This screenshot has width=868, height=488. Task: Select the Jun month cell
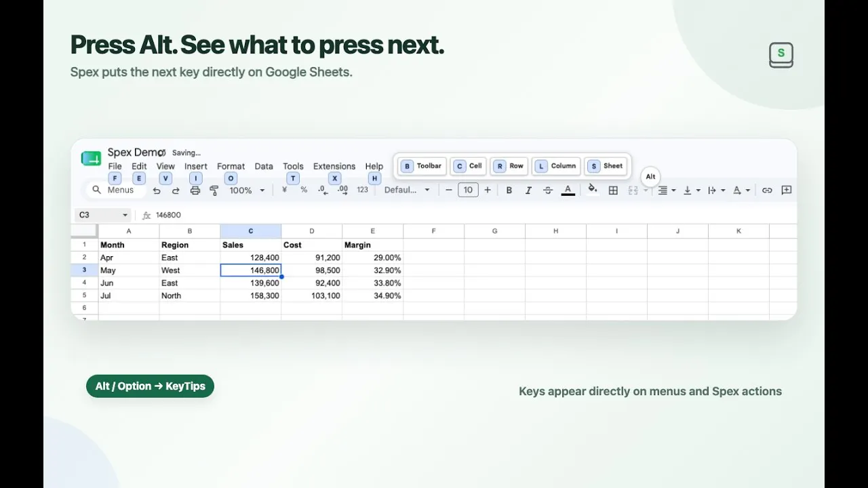coord(129,283)
